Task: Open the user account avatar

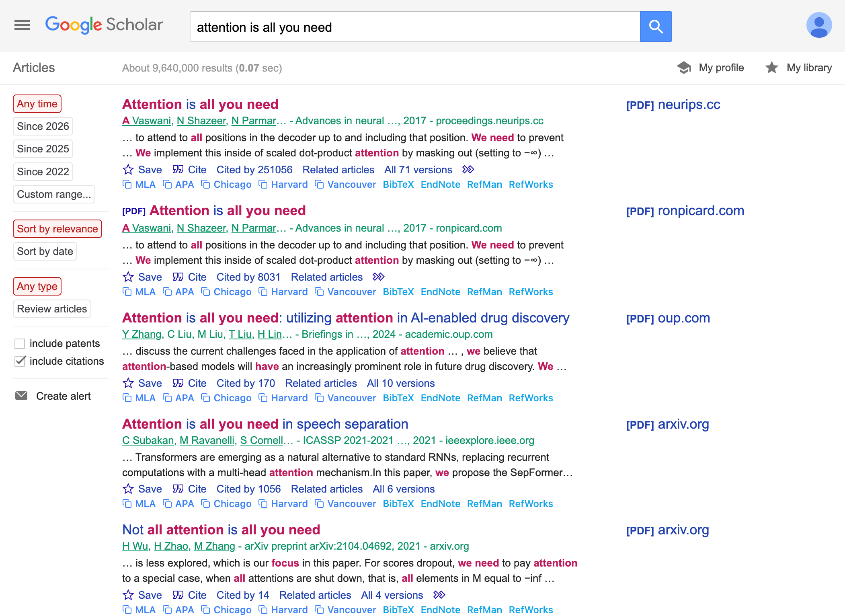Action: (819, 25)
